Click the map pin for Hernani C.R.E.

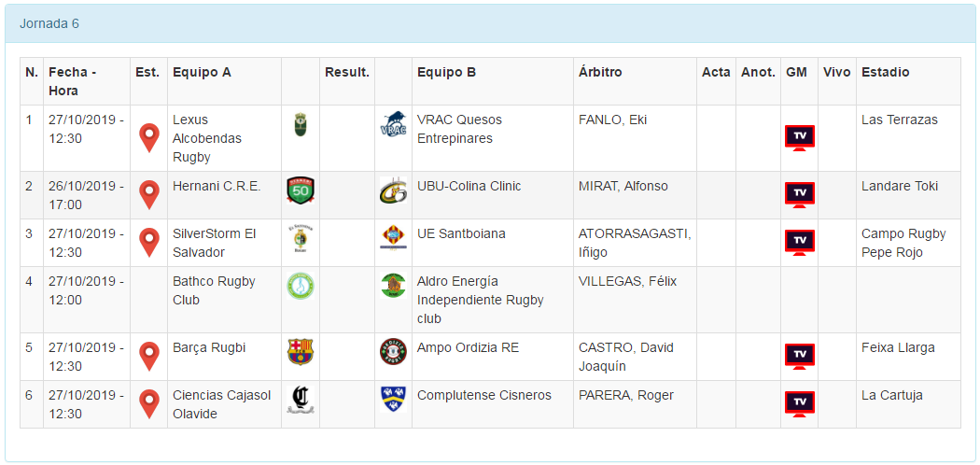[148, 194]
